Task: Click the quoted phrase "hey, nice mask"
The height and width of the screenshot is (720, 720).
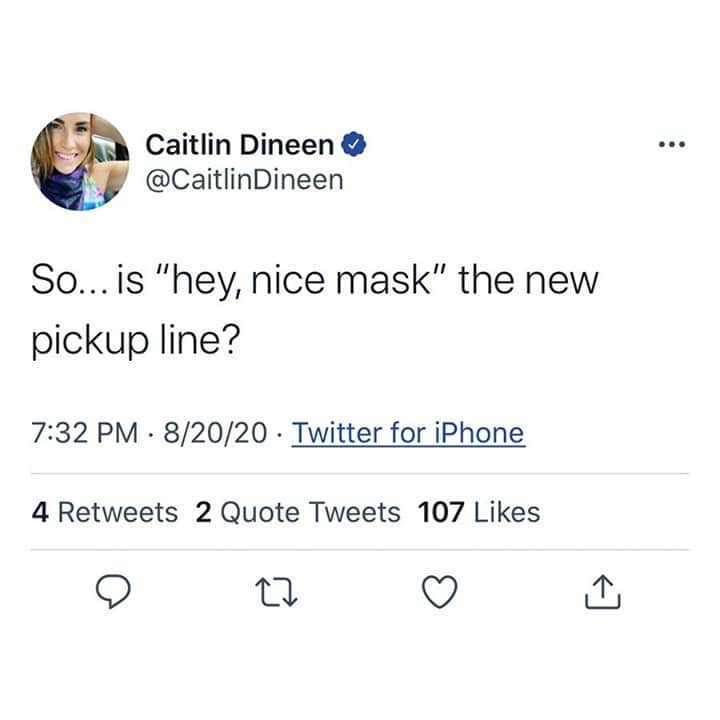Action: tap(299, 281)
